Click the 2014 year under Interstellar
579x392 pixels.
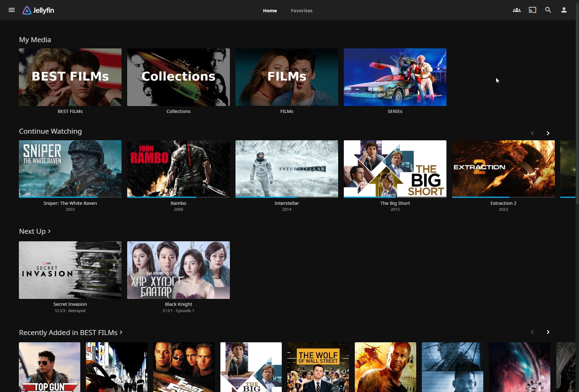click(287, 210)
